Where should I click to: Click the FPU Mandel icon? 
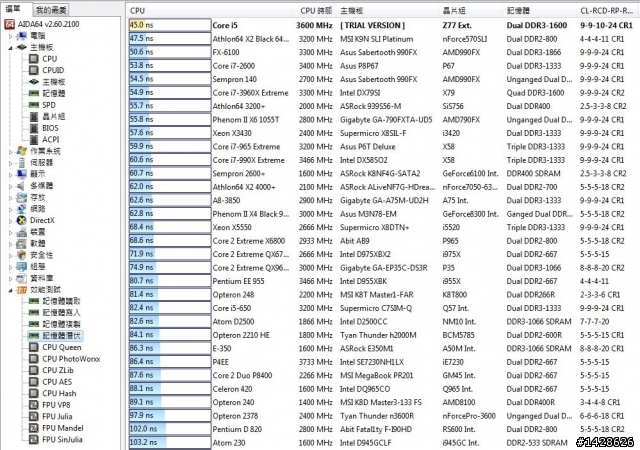click(34, 428)
